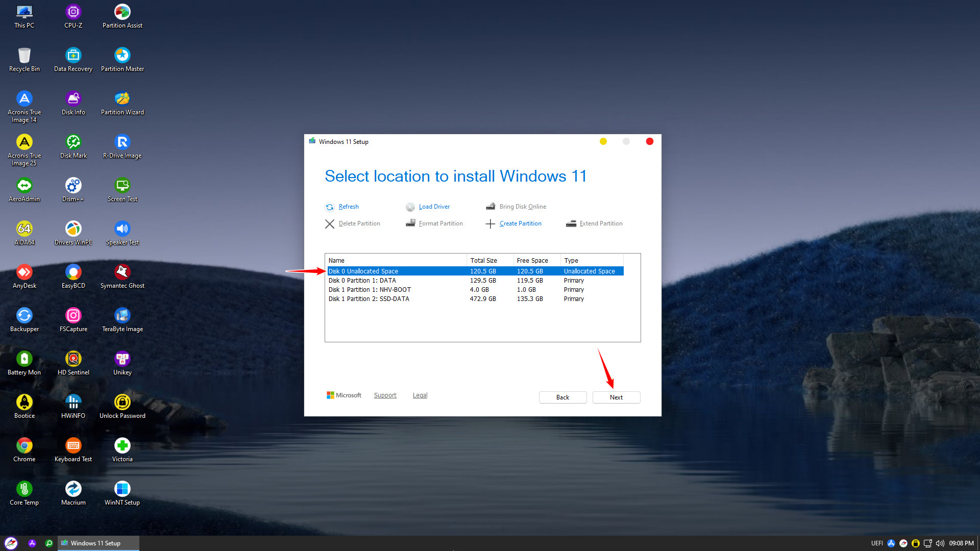Open EasyBCD desktop icon
Image resolution: width=980 pixels, height=551 pixels.
pos(73,272)
